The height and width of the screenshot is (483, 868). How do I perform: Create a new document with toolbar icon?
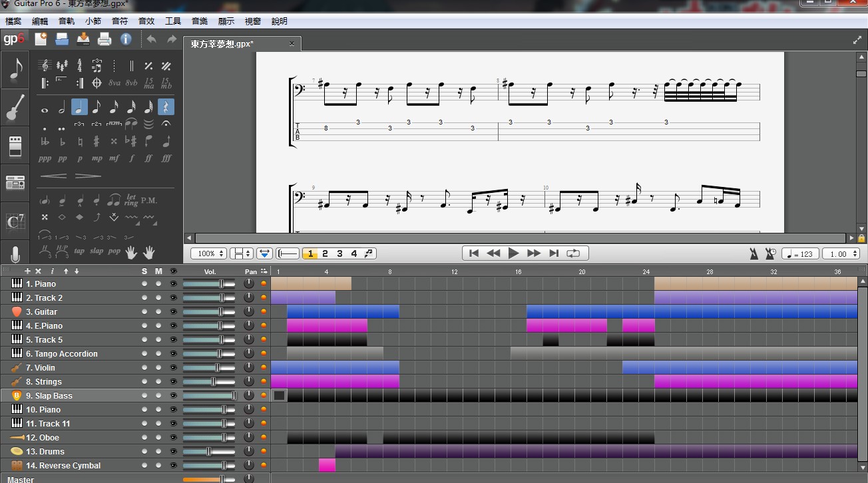pos(41,39)
